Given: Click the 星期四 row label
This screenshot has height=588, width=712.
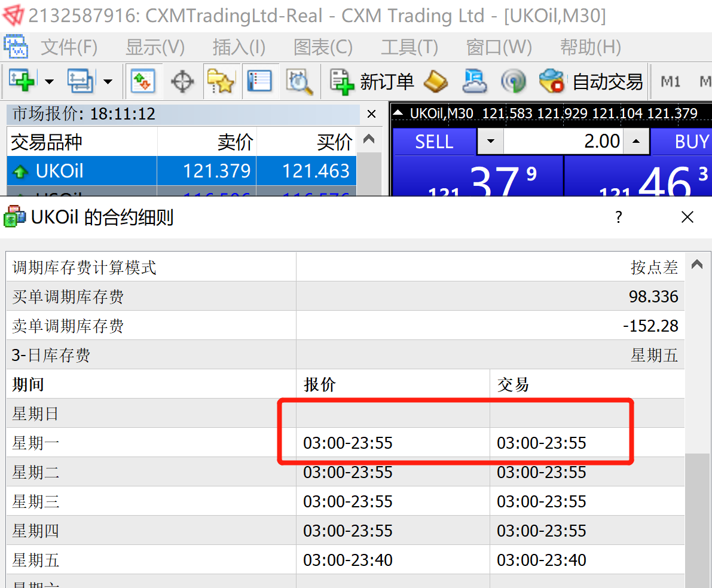Looking at the screenshot, I should (36, 531).
